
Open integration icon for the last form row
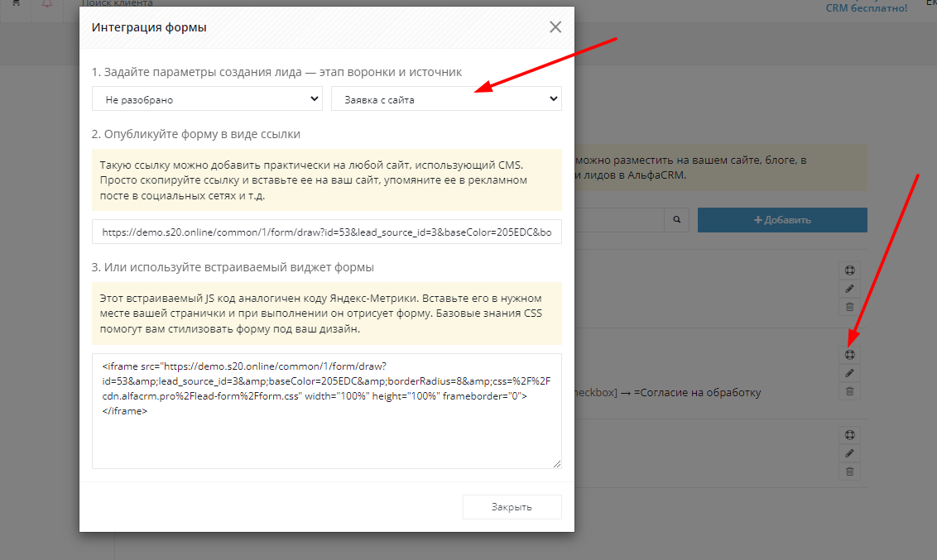click(850, 435)
